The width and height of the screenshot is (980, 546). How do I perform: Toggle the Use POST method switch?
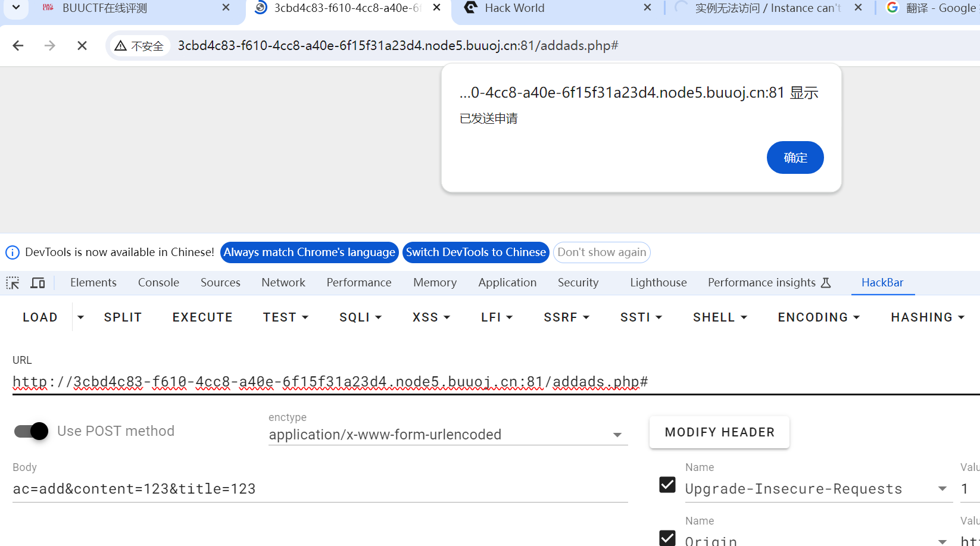(31, 431)
